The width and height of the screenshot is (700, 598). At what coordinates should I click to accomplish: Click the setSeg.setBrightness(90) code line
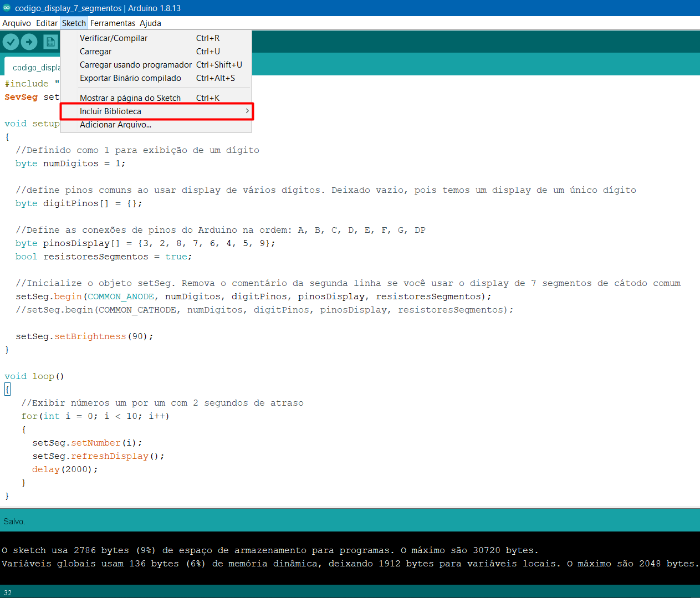84,336
